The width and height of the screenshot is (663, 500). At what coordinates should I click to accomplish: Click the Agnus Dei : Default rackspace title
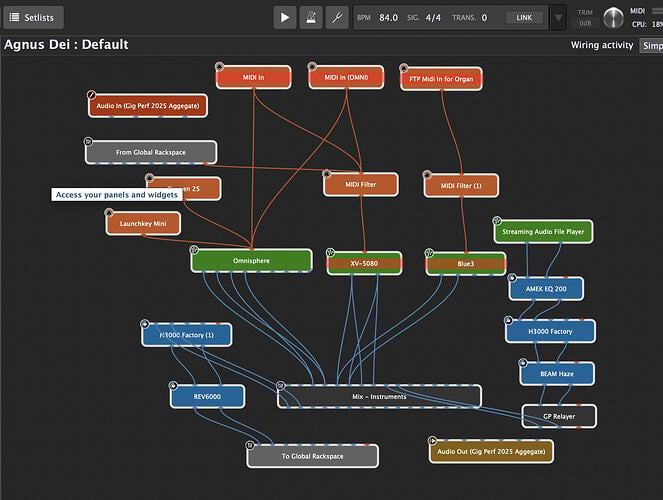coord(66,44)
